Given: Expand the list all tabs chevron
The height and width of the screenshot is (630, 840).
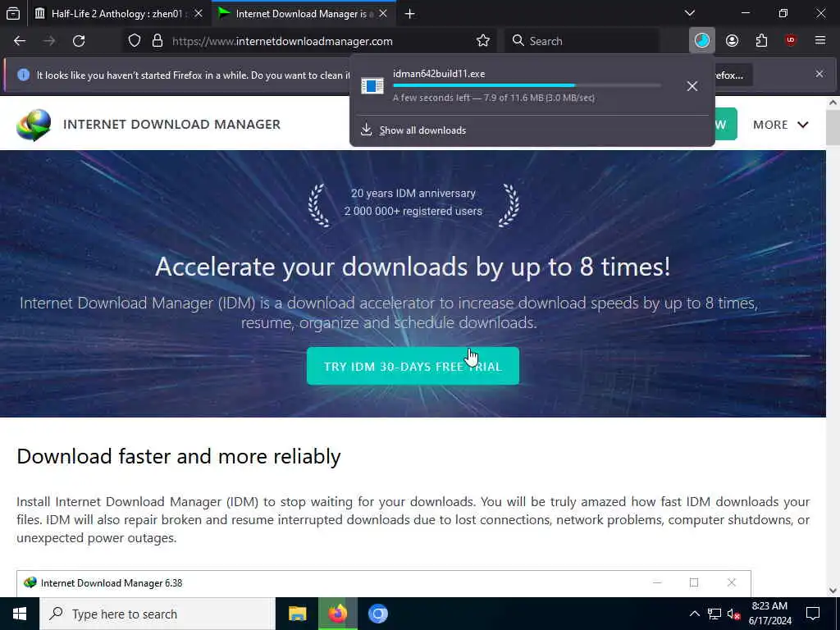Looking at the screenshot, I should coord(690,13).
